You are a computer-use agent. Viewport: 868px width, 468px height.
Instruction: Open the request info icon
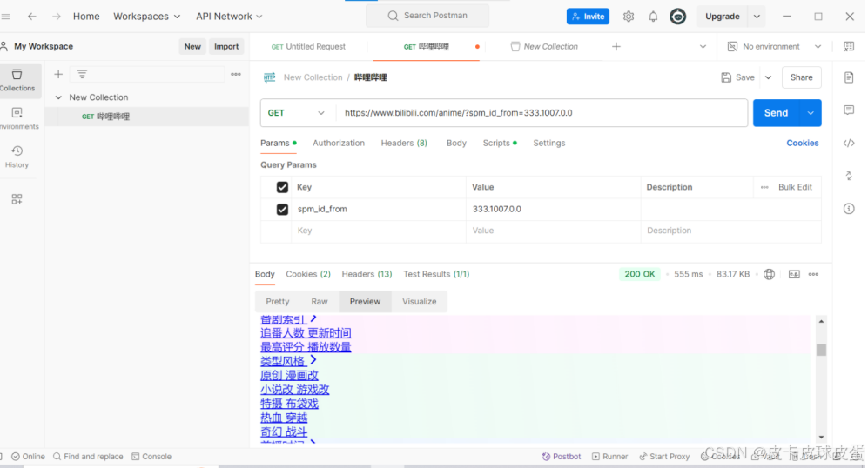coord(849,209)
